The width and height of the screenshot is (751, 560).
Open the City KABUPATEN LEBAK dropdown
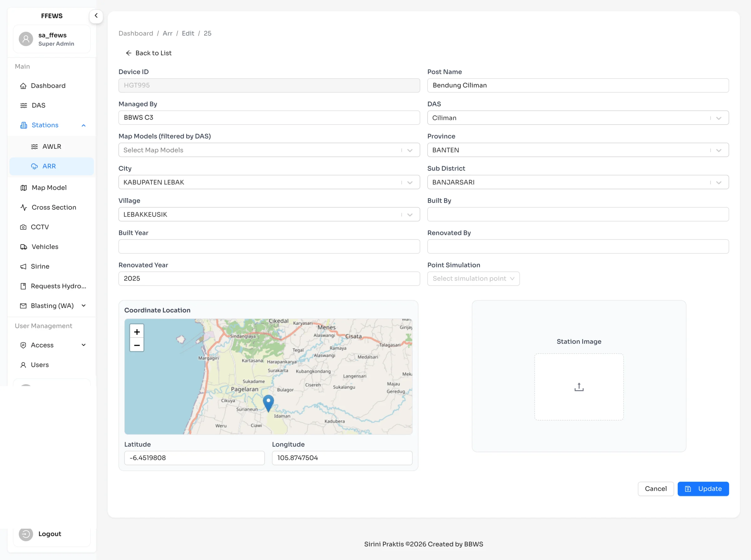[x=269, y=182]
